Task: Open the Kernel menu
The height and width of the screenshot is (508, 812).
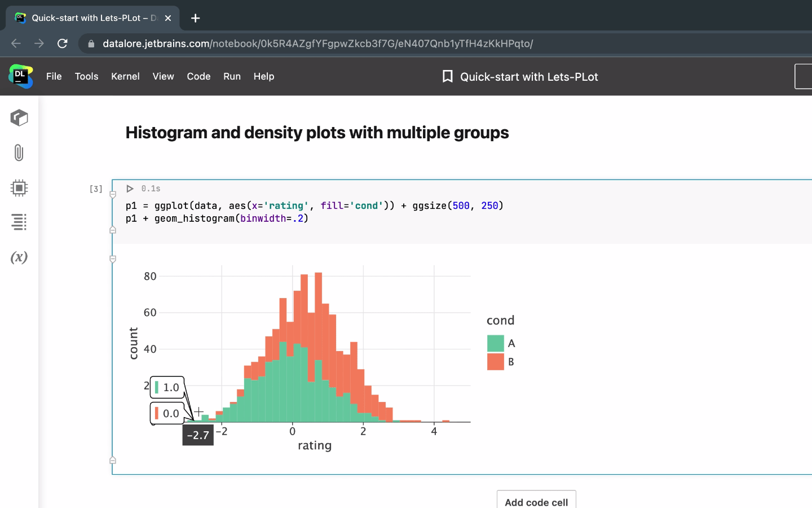Action: pyautogui.click(x=125, y=76)
